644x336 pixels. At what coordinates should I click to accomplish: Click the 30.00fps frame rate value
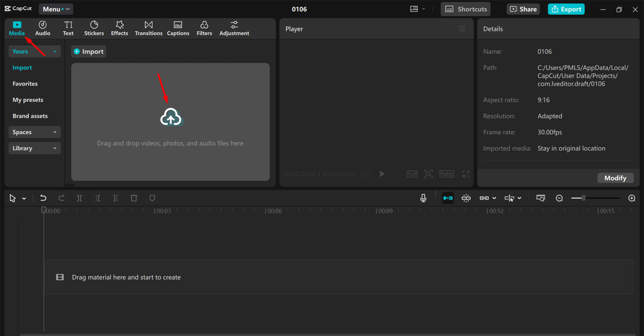click(x=550, y=132)
